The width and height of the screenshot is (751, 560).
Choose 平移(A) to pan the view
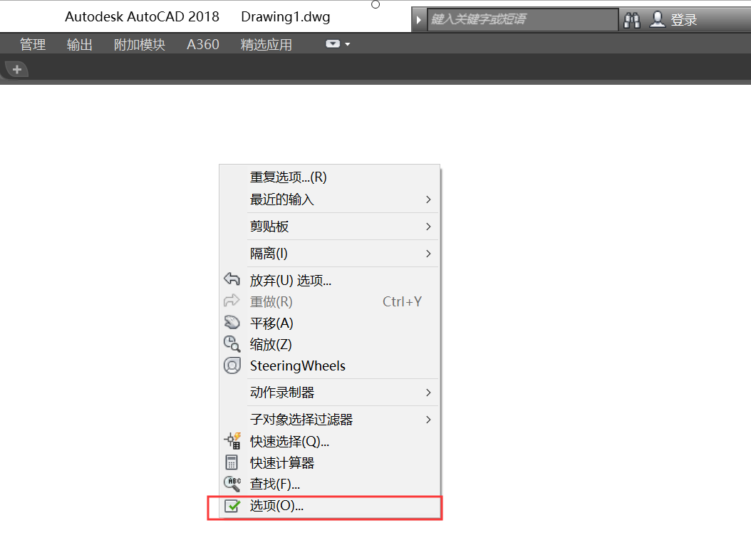(329, 323)
